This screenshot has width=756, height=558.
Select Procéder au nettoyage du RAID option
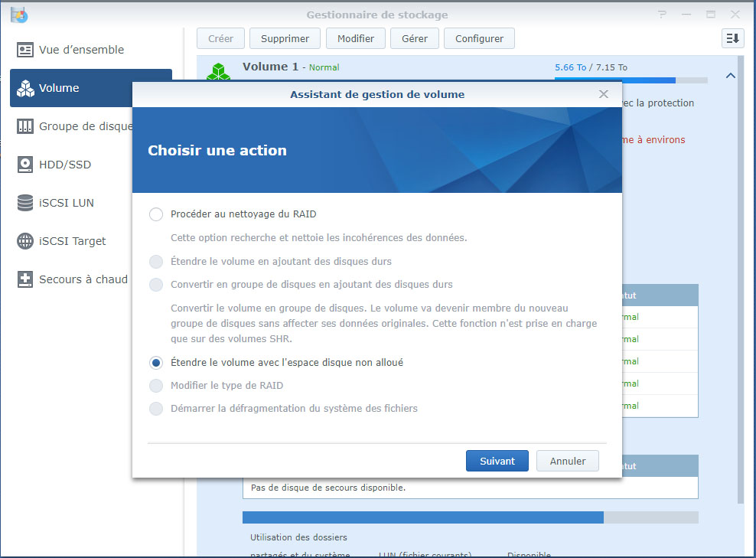point(156,214)
